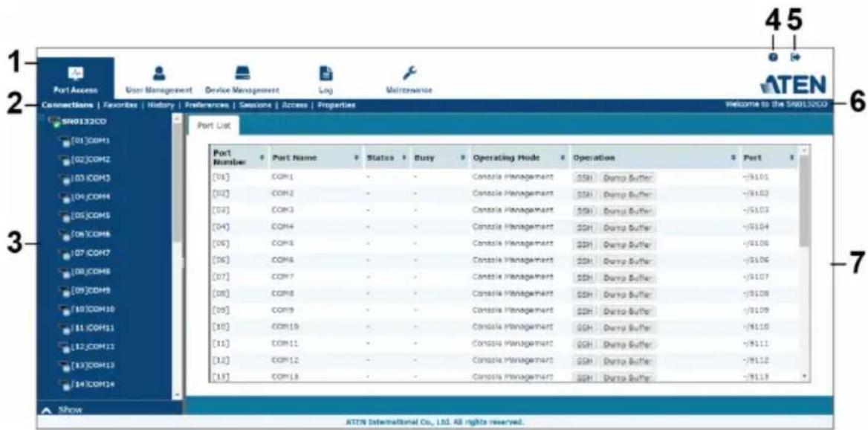Screen dimensions: 868x430
Task: Click the port list table scrollbar
Action: coord(805,201)
